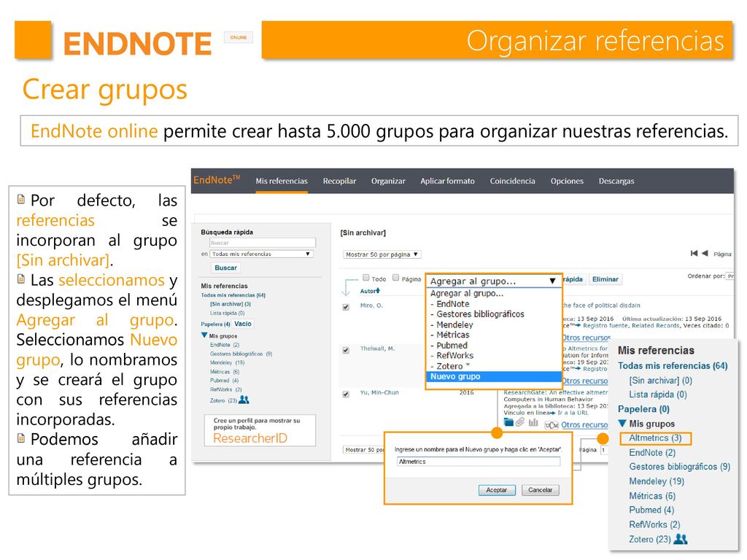Click the Buscar button
The width and height of the screenshot is (747, 560).
[226, 268]
